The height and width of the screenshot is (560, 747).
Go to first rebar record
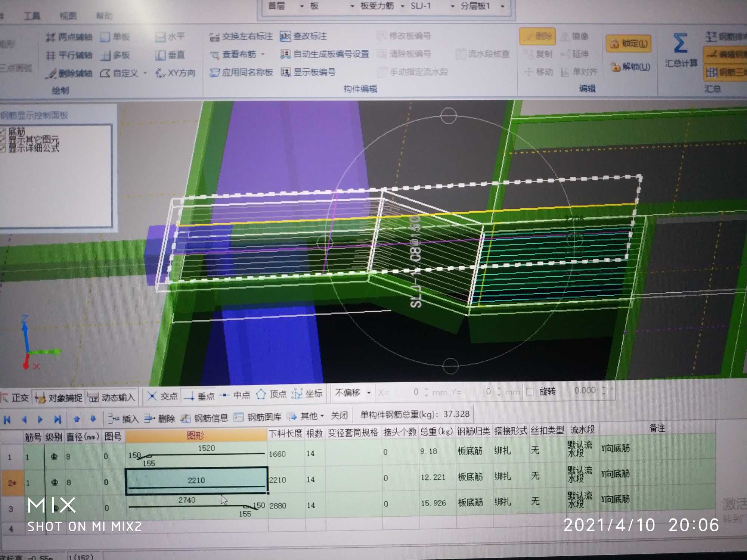point(7,420)
